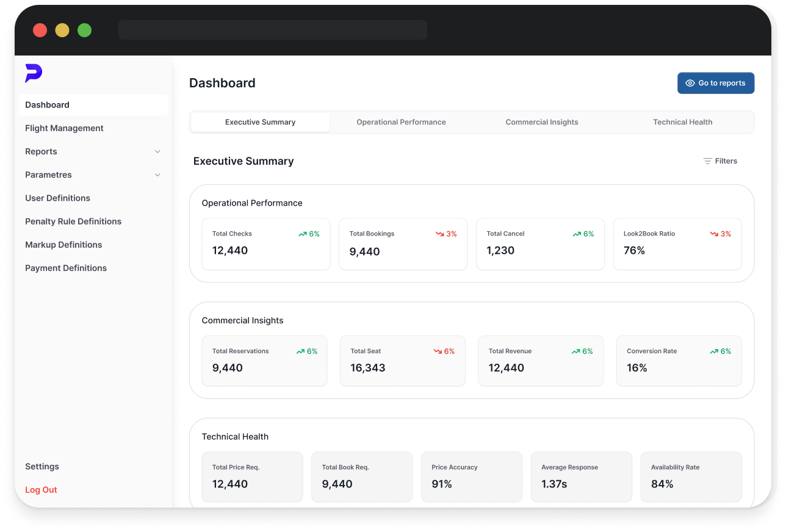Open Flight Management from sidebar
Viewport: 786px width, 532px height.
click(64, 128)
